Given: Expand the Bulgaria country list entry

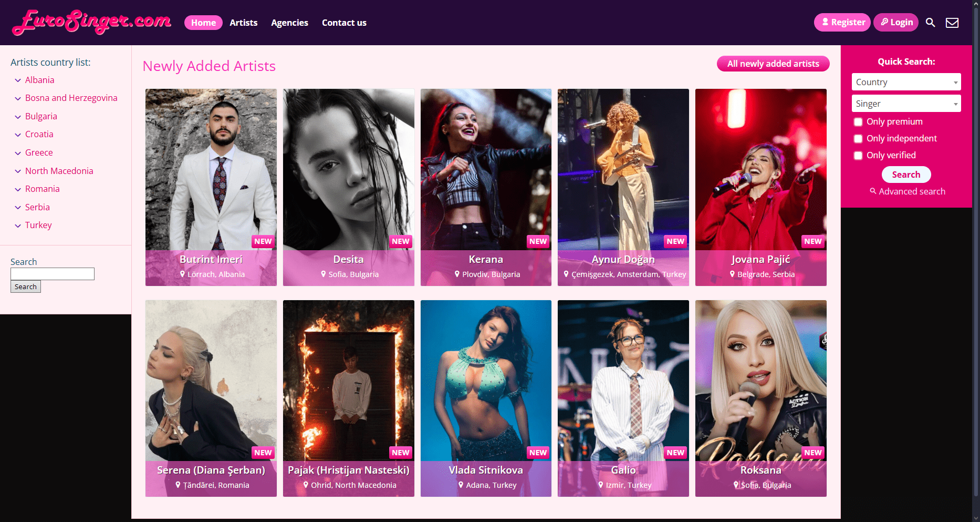Looking at the screenshot, I should [41, 116].
